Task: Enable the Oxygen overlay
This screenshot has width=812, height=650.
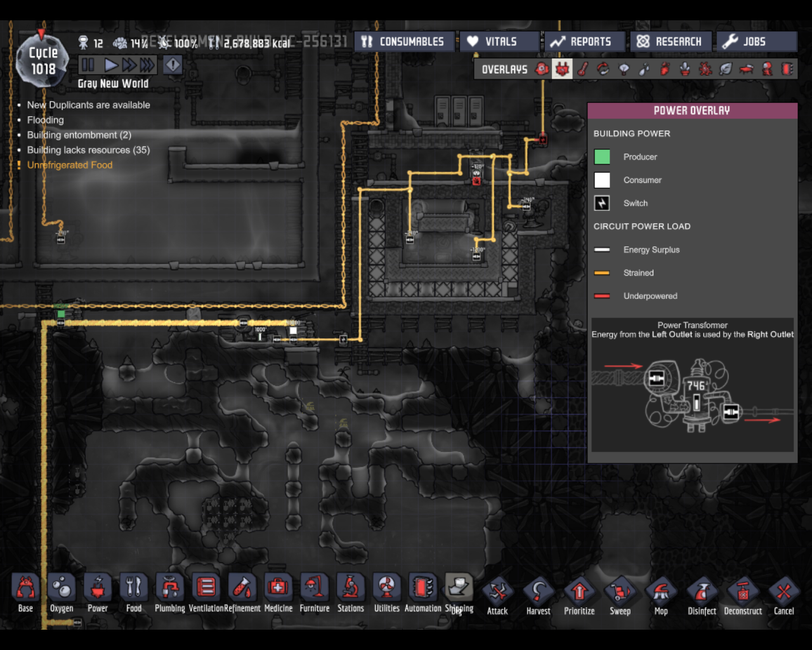Action: point(542,69)
